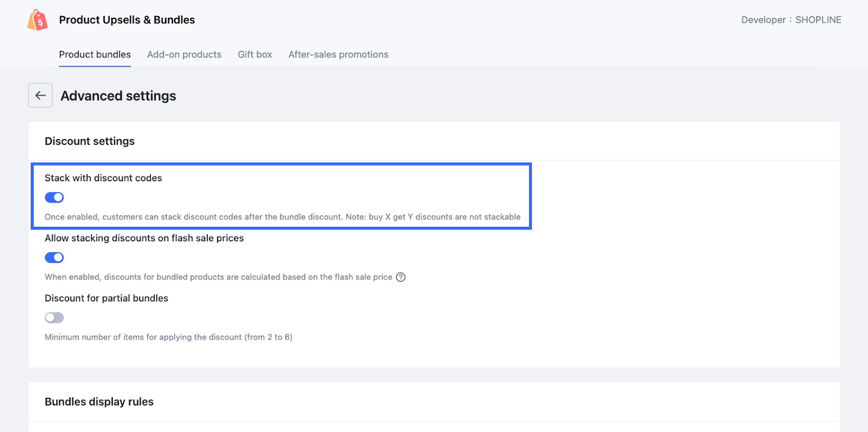The height and width of the screenshot is (432, 868).
Task: Select the Product bundles tab
Action: pyautogui.click(x=95, y=54)
